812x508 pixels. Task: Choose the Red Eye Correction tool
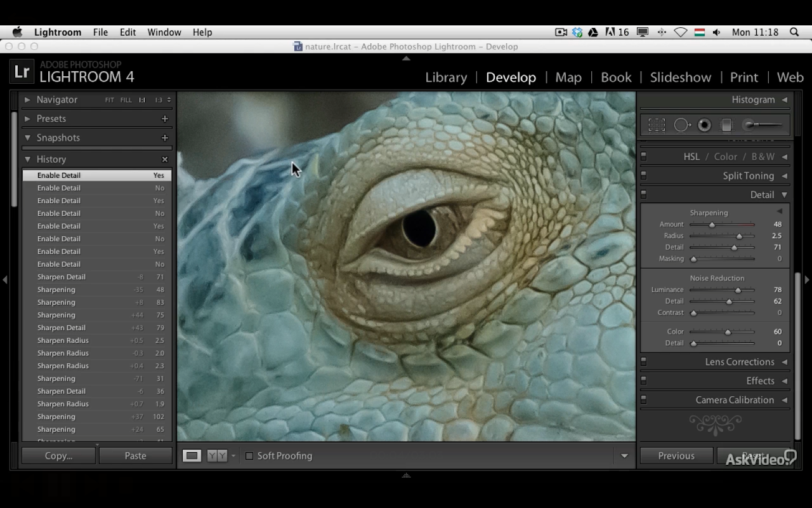704,125
